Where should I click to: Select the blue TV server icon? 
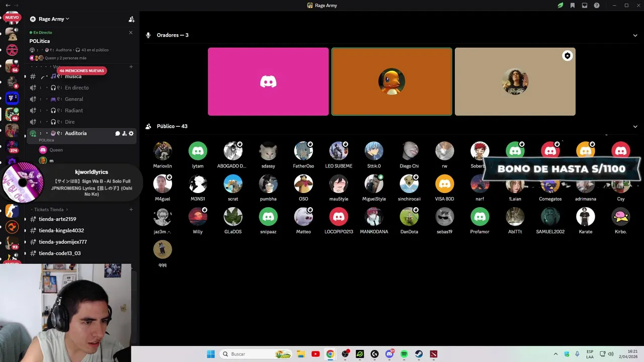pos(12,98)
